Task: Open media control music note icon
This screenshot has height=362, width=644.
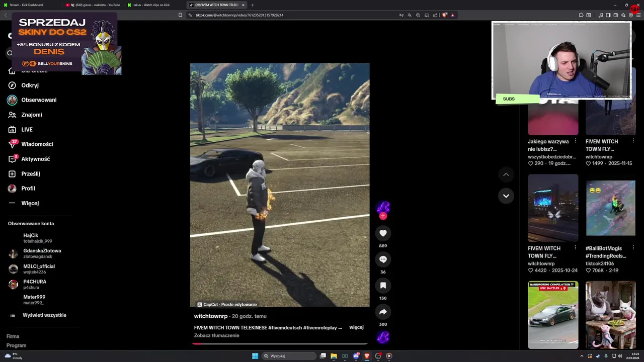Action: click(601, 15)
